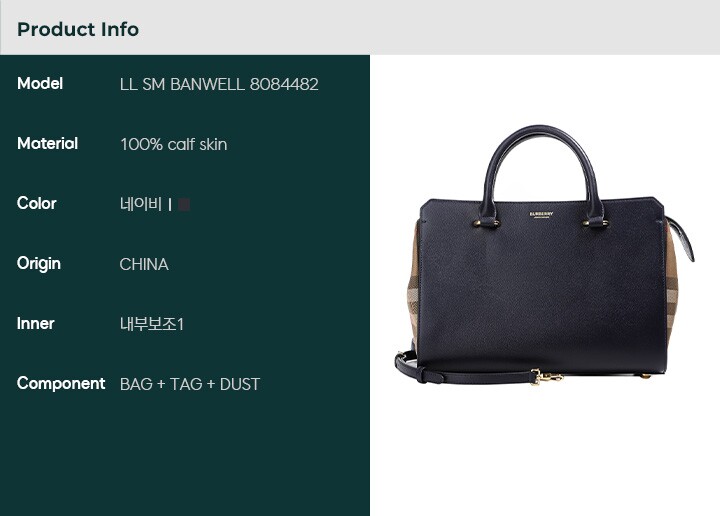Viewport: 720px width, 516px height.
Task: Click the gold Burberry logo on bag
Action: tap(541, 214)
